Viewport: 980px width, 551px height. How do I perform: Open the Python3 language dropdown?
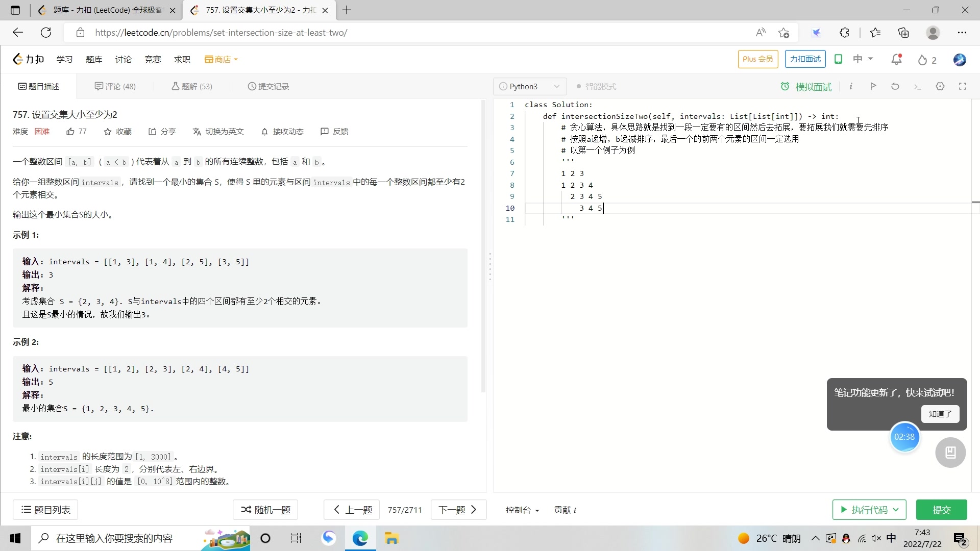[529, 87]
